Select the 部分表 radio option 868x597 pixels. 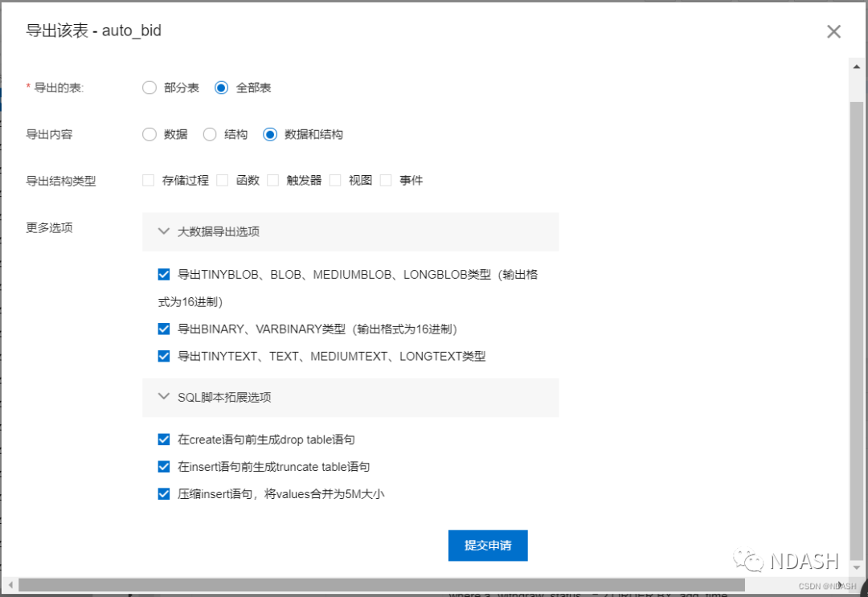pos(149,88)
